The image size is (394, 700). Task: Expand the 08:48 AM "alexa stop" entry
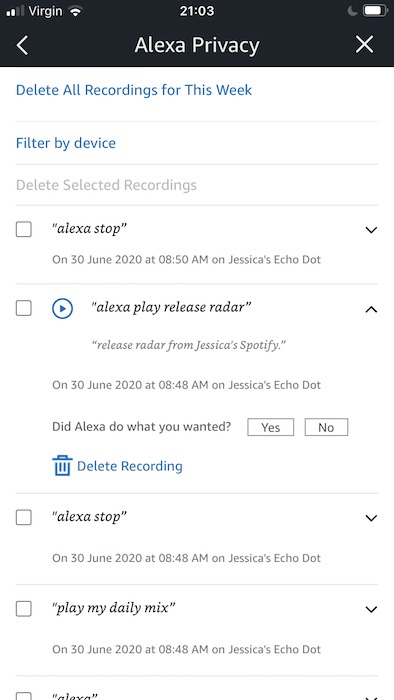(371, 518)
